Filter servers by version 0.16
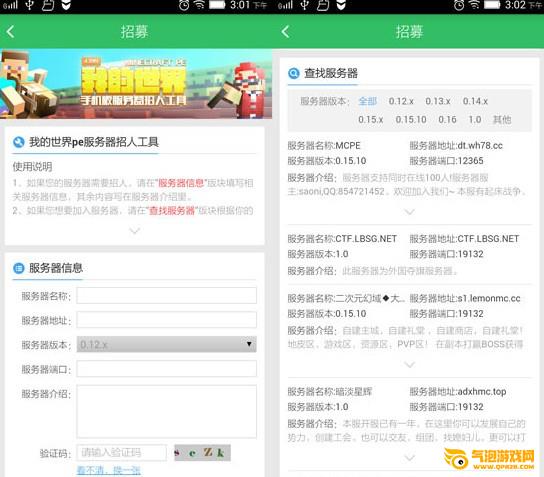 point(447,120)
